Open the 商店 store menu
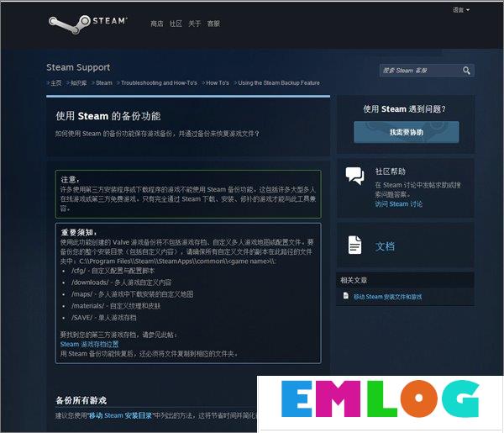 click(x=156, y=24)
